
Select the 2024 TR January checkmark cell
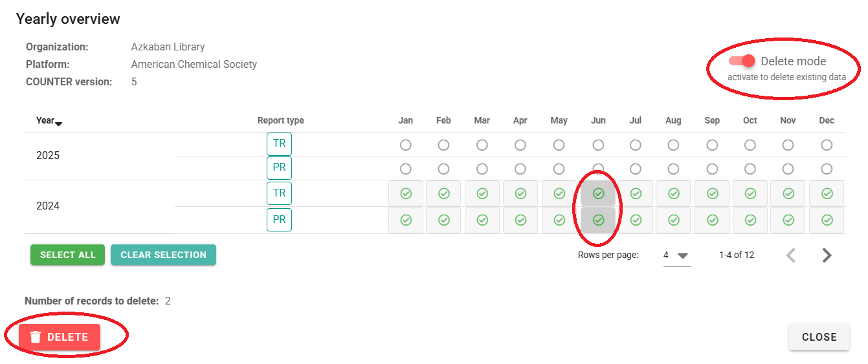(406, 193)
